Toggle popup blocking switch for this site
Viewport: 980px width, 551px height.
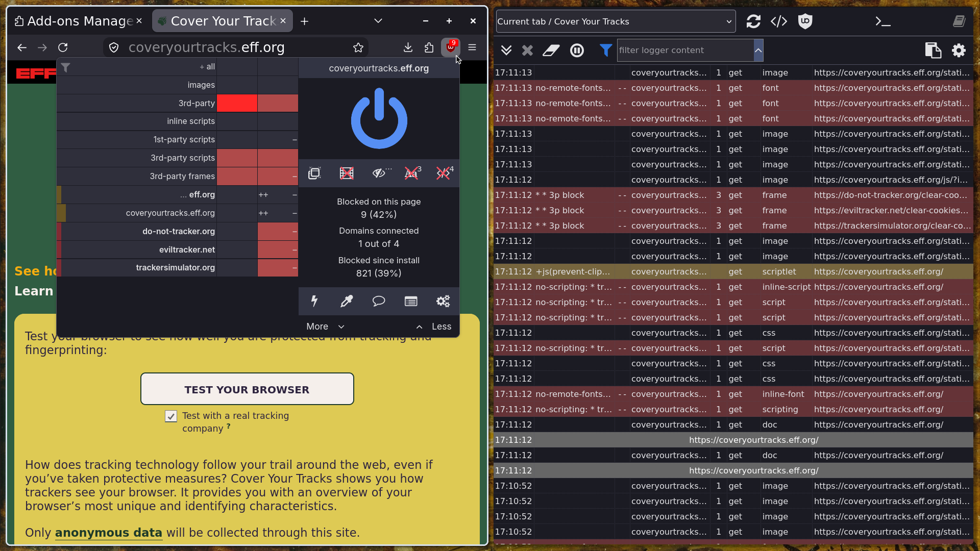[314, 173]
